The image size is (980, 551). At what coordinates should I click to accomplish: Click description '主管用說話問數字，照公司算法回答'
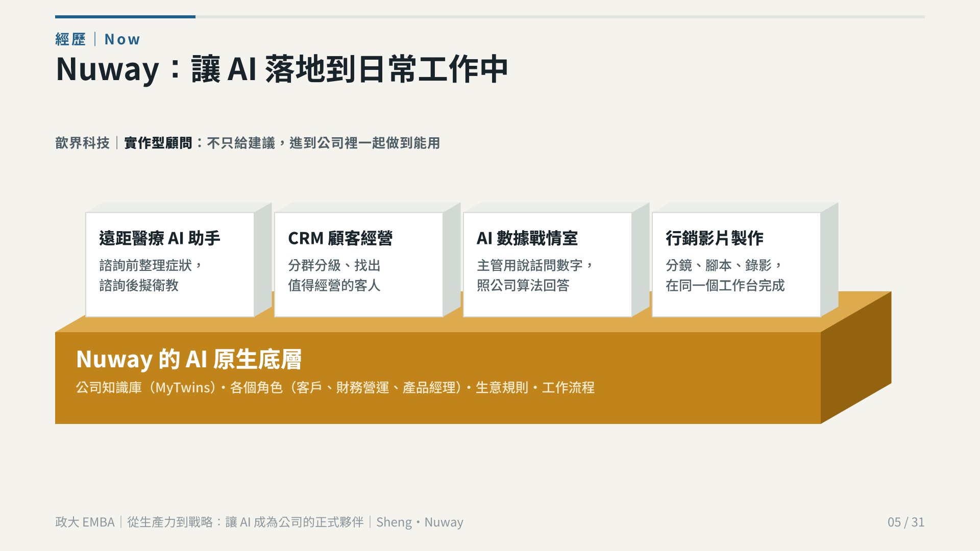click(x=535, y=275)
